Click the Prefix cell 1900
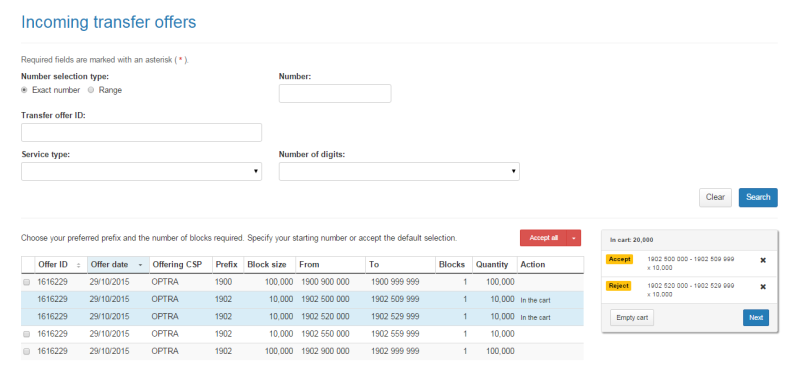The width and height of the screenshot is (800, 370). point(223,282)
